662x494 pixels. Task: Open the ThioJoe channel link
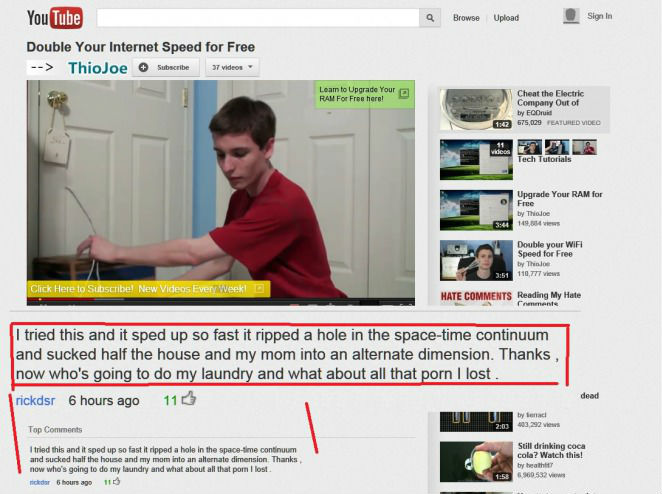[x=98, y=68]
